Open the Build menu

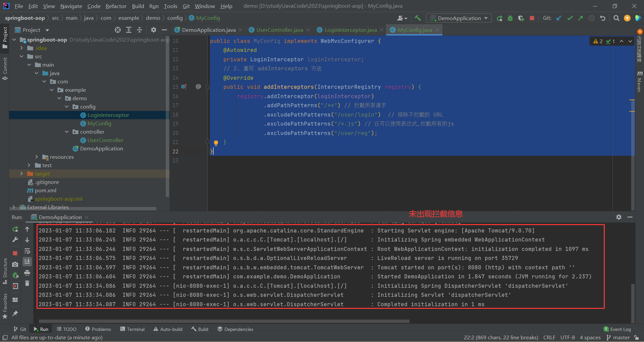(138, 6)
